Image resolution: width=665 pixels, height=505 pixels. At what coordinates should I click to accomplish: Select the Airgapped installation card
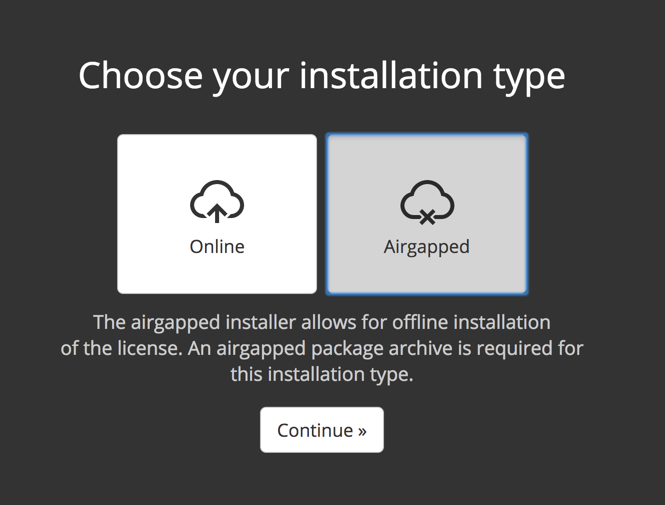point(427,214)
